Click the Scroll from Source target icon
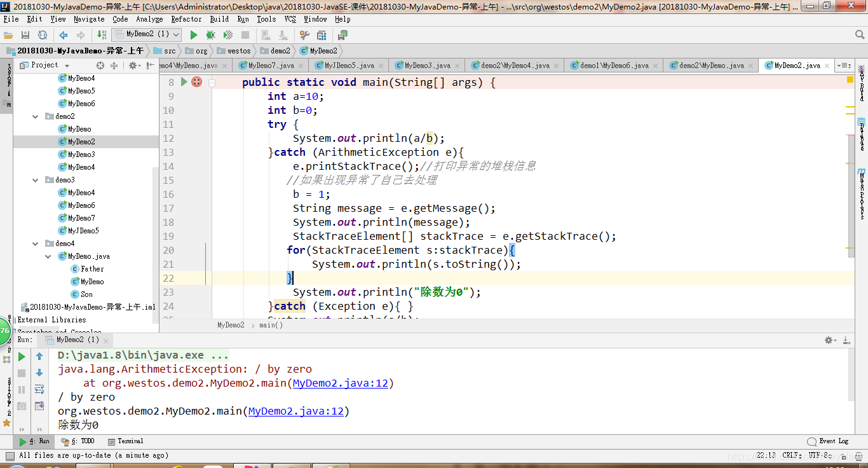Viewport: 868px width, 468px height. (100, 65)
